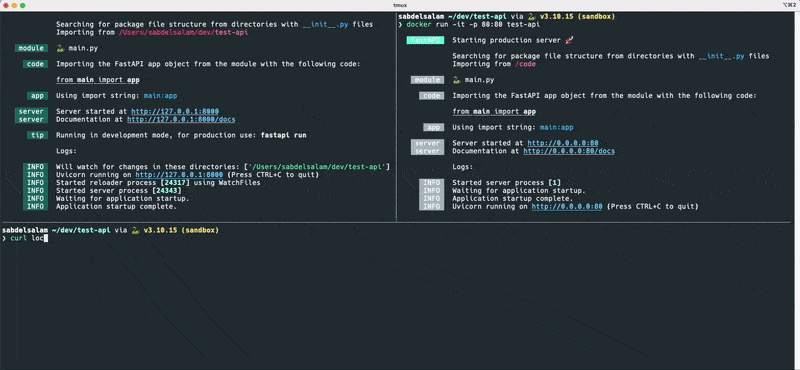
Task: Open the http://127.0.0.1:8000 link after 'Server started at'
Action: [175, 112]
